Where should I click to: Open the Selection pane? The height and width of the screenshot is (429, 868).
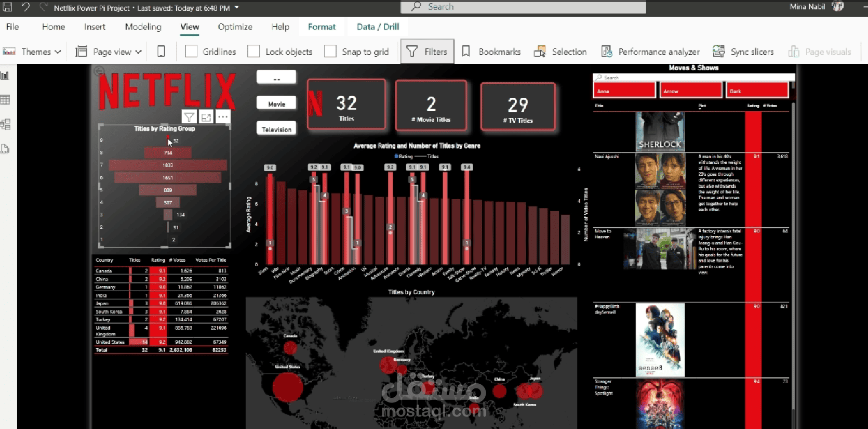(x=560, y=51)
